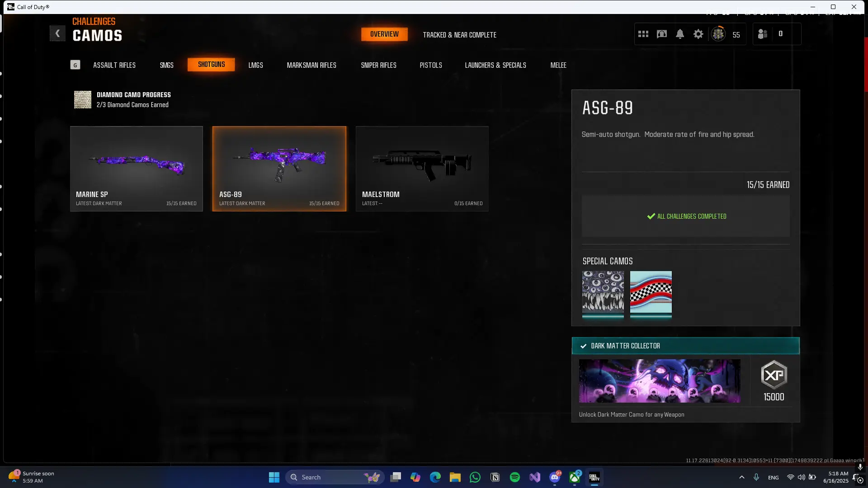Open the notifications bell
The image size is (868, 488).
point(679,34)
